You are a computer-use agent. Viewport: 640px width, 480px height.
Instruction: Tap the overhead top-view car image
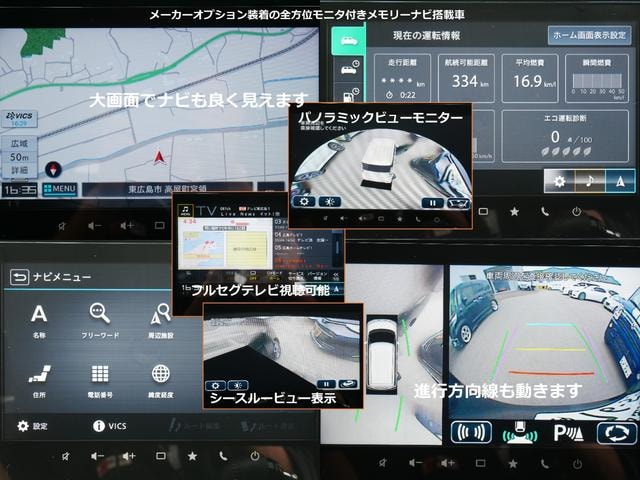(382, 353)
